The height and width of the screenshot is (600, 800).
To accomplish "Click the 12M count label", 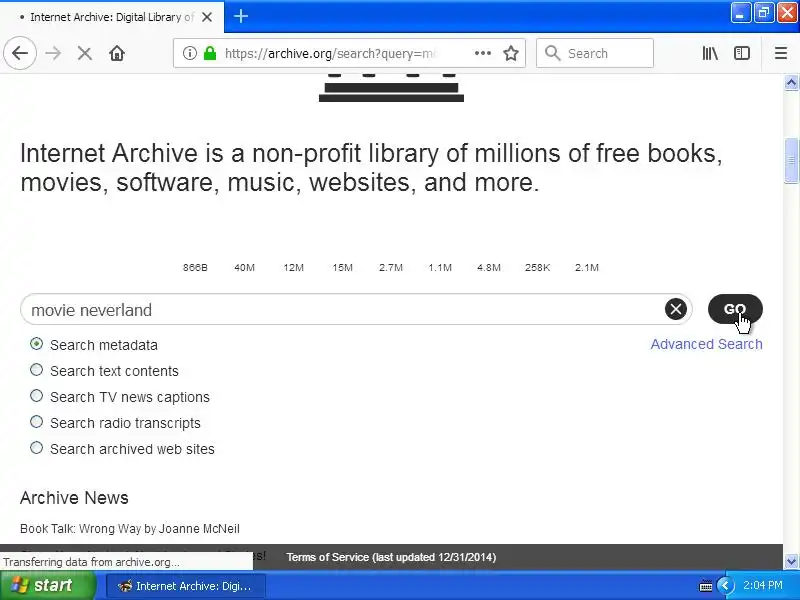I will pyautogui.click(x=293, y=267).
